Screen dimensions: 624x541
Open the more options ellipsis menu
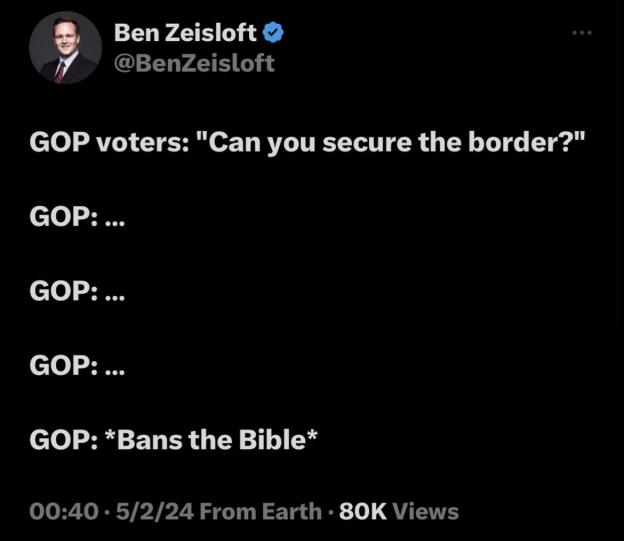[x=582, y=34]
